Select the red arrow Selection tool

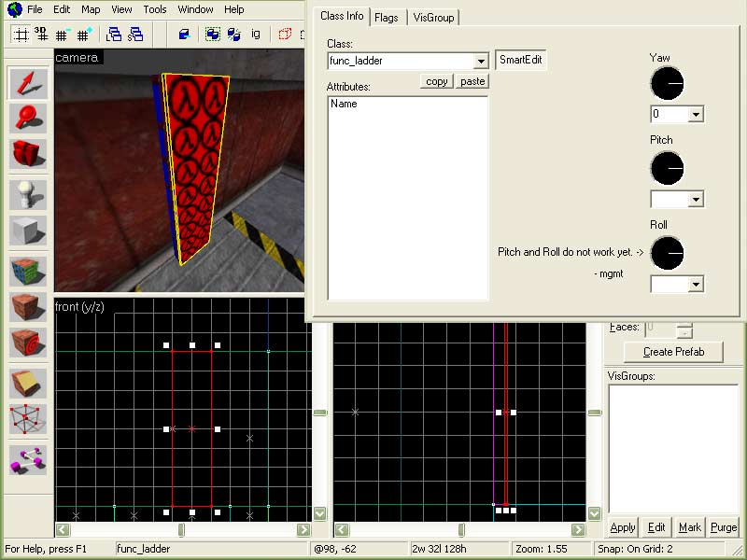28,83
